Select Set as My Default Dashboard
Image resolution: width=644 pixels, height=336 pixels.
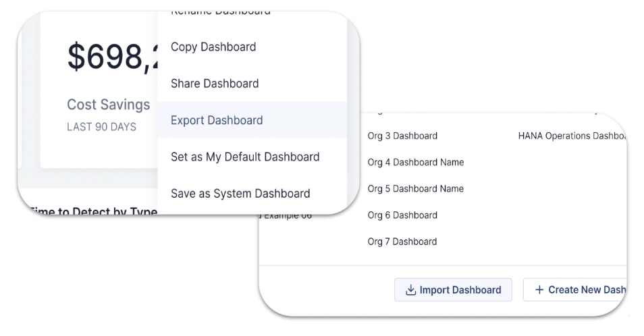252,157
